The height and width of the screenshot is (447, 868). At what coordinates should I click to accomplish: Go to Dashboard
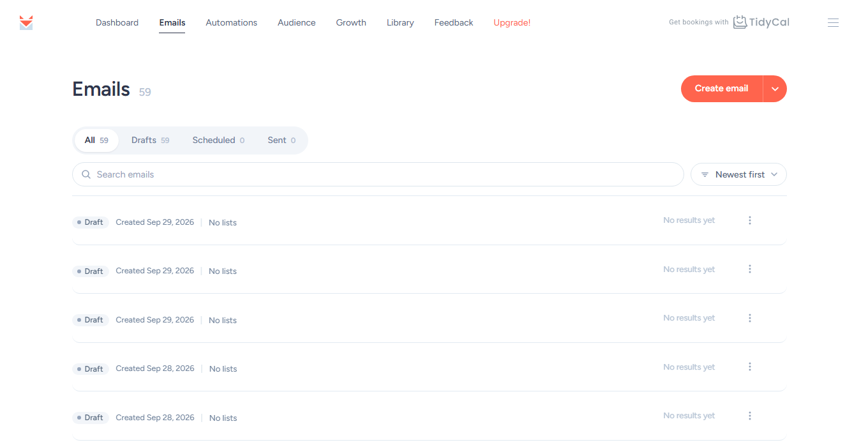117,22
